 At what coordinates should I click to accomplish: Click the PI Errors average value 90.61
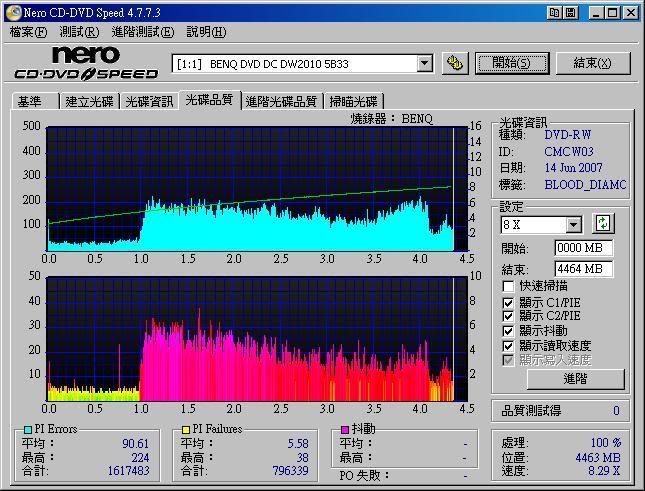[135, 444]
